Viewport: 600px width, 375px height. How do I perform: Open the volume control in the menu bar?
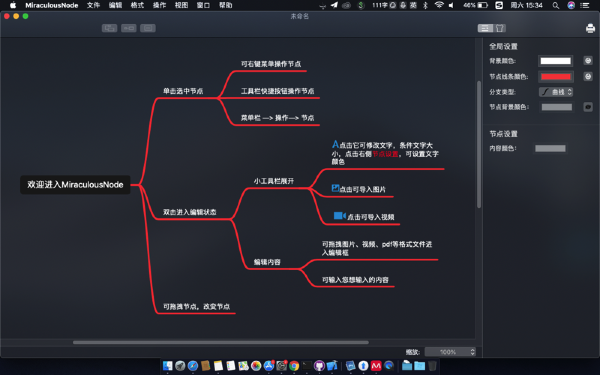click(x=451, y=5)
